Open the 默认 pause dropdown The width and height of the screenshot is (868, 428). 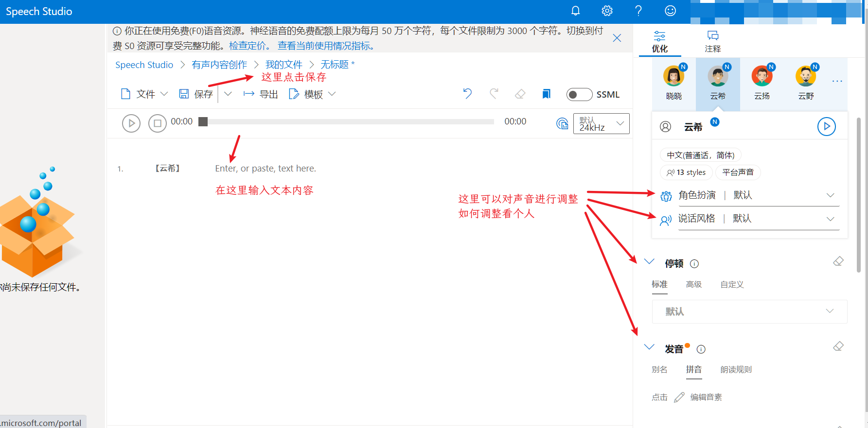[749, 311]
